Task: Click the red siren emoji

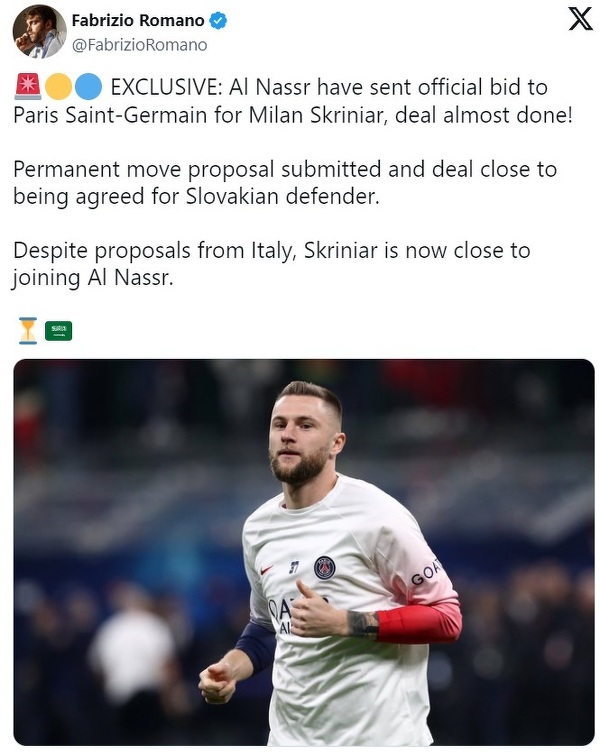Action: coord(27,87)
